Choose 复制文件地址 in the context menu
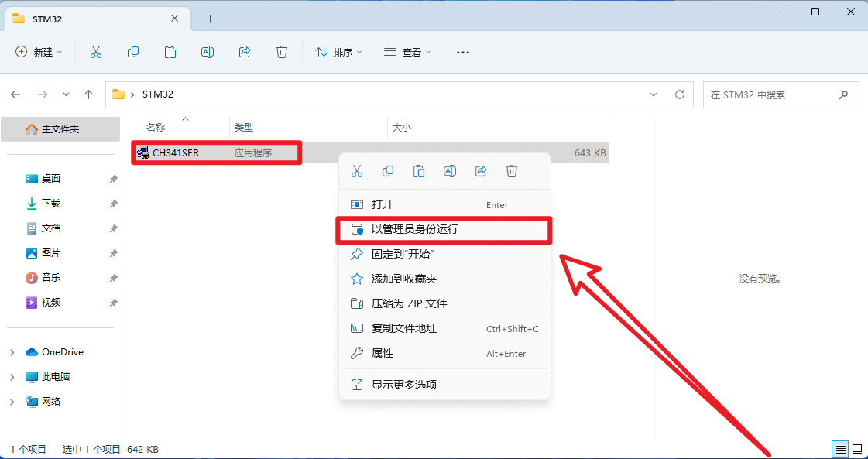Viewport: 868px width, 459px height. coord(445,328)
